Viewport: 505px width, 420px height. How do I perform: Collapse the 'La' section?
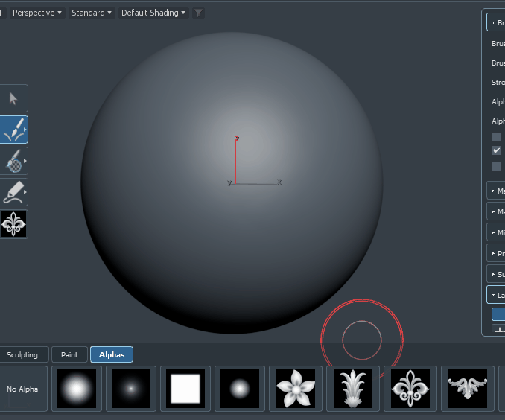pyautogui.click(x=496, y=295)
